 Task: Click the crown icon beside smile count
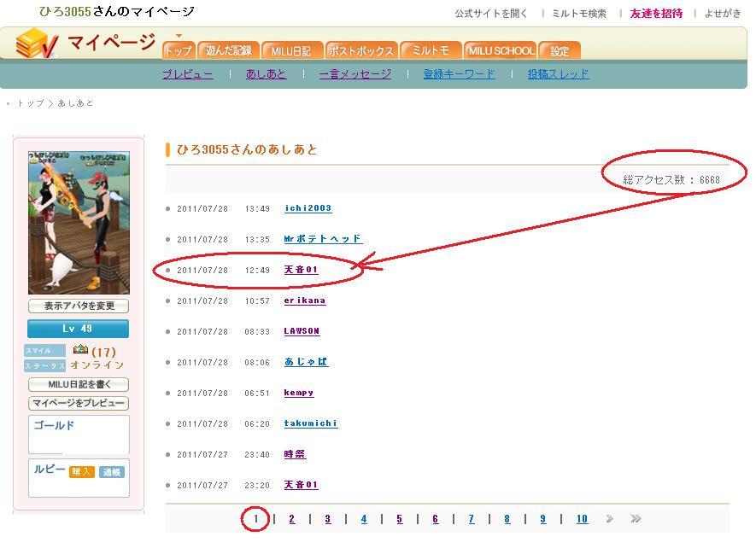coord(80,350)
